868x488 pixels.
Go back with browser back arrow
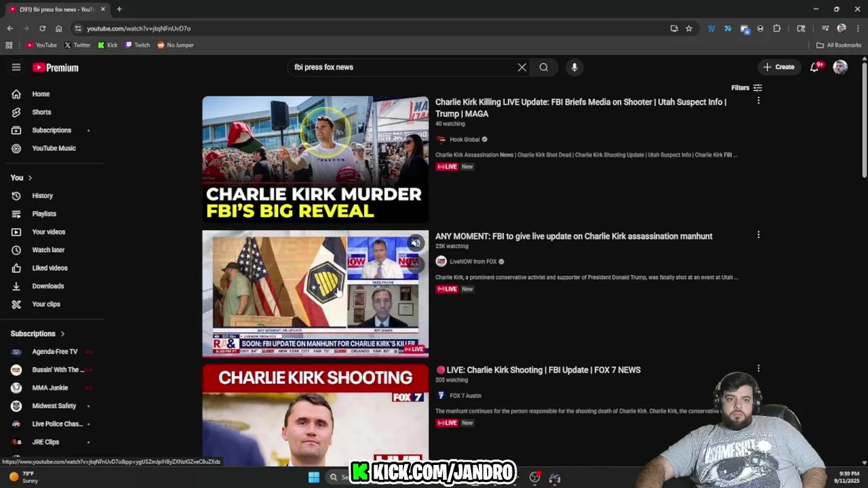pyautogui.click(x=9, y=28)
